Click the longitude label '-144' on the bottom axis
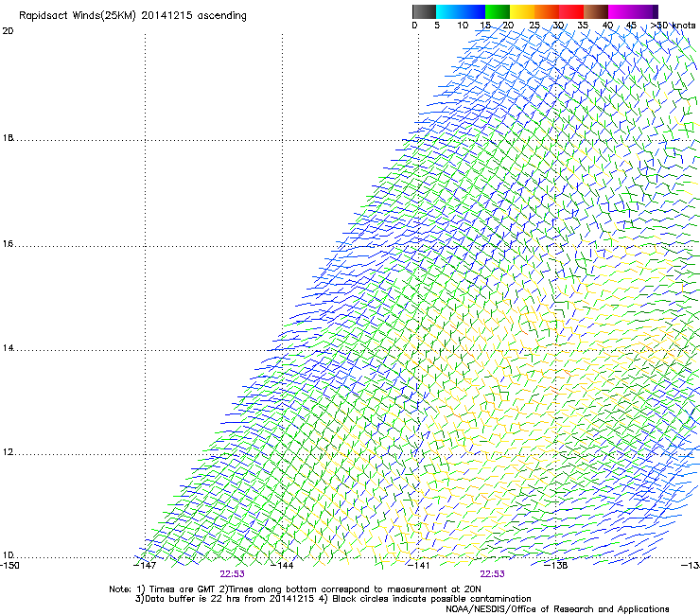The image size is (700, 615). point(282,566)
